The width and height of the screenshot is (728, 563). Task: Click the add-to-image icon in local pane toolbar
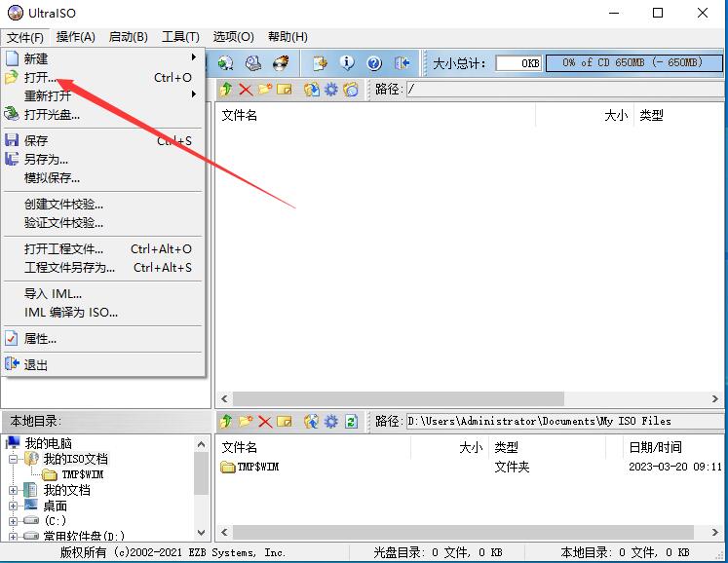pyautogui.click(x=312, y=422)
